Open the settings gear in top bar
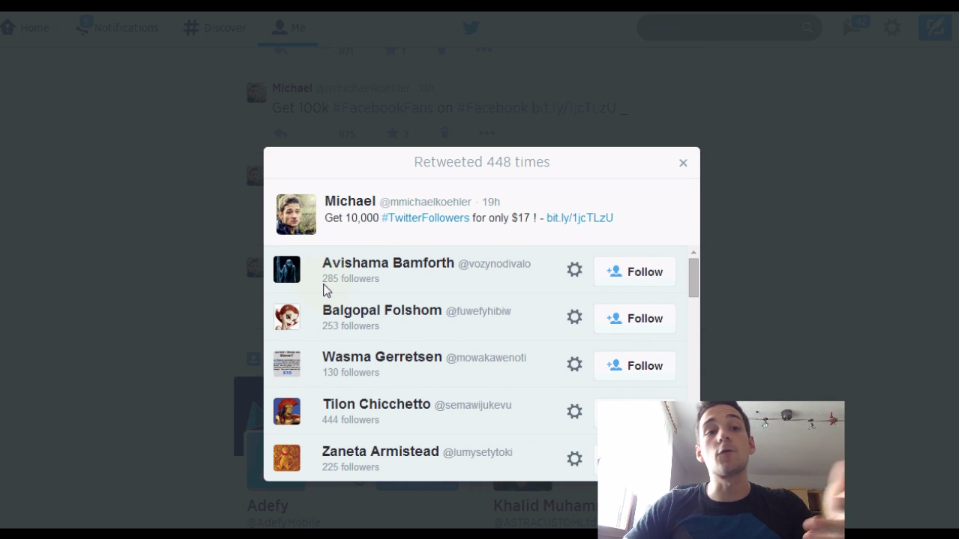Image resolution: width=960 pixels, height=539 pixels. (x=892, y=28)
